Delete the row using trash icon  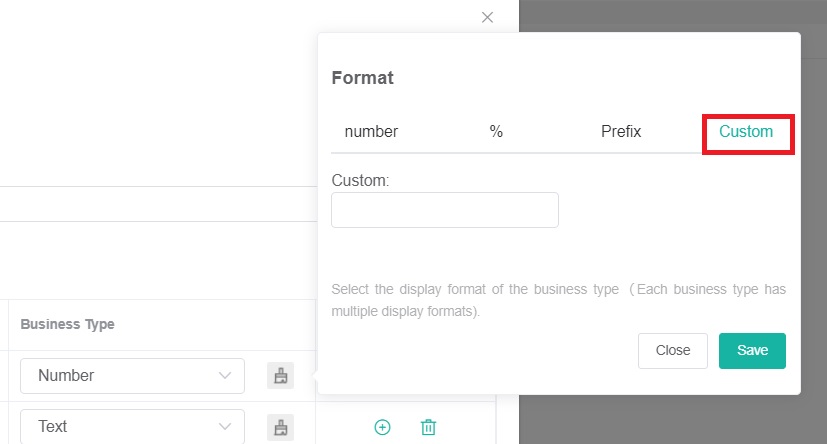pyautogui.click(x=428, y=427)
